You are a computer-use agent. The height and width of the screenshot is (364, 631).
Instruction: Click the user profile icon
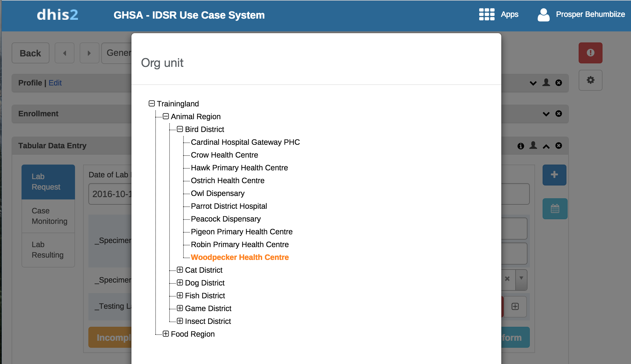pyautogui.click(x=543, y=15)
